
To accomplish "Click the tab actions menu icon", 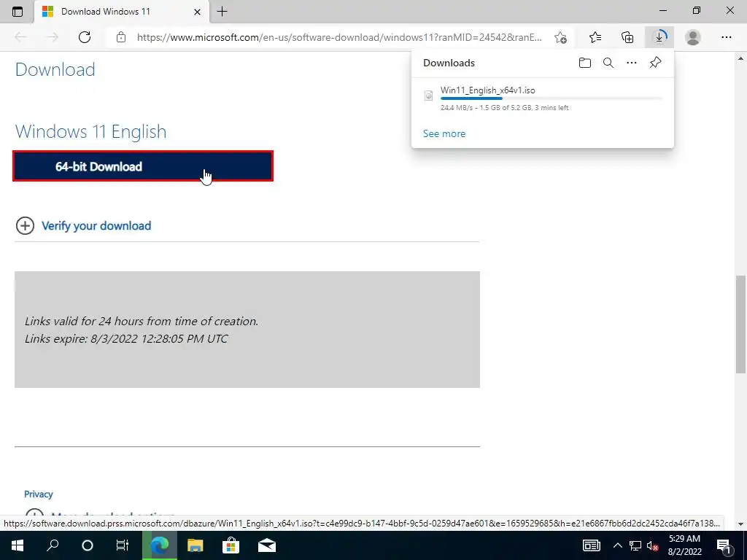I will 18,12.
